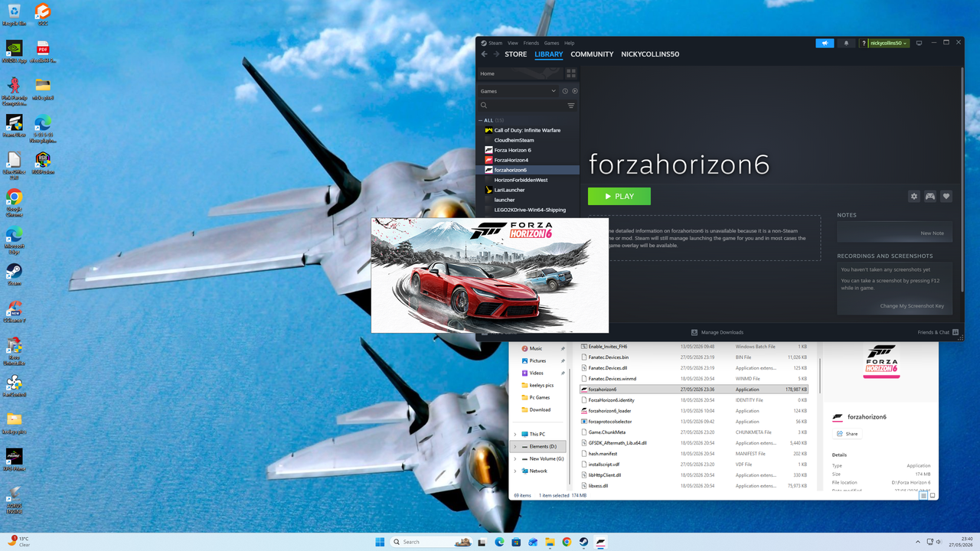
Task: Click the green PLAY button
Action: click(619, 197)
